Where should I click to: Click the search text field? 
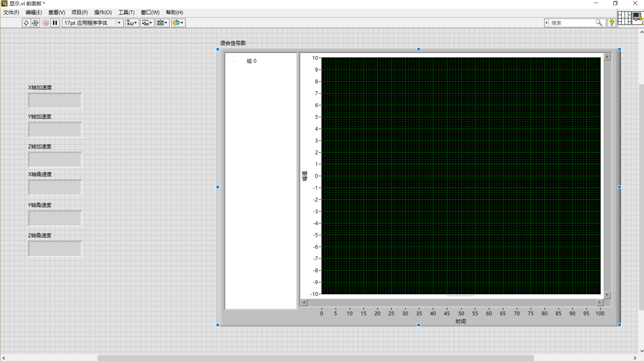[572, 23]
